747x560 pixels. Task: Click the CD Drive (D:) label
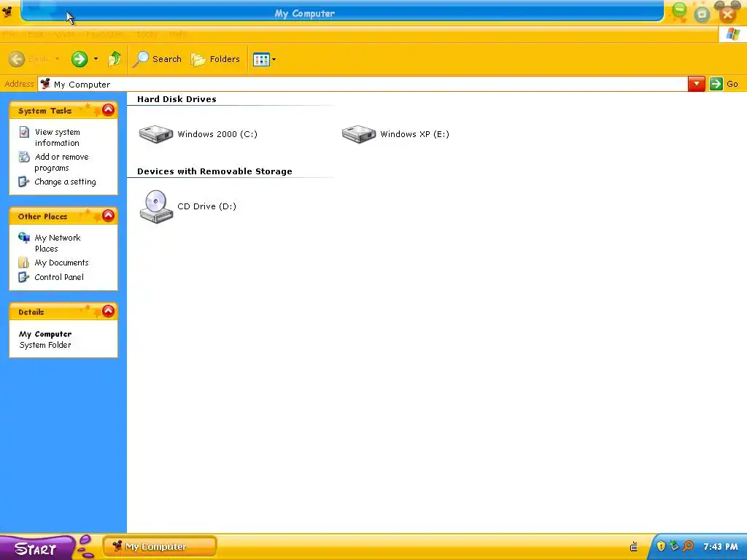[206, 206]
